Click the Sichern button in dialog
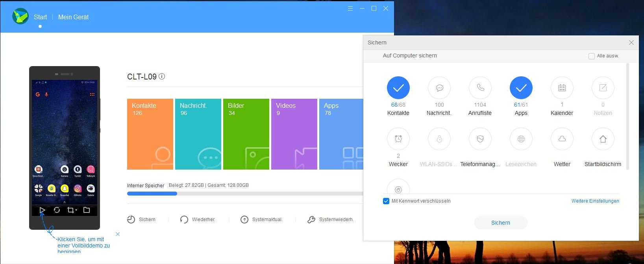 click(501, 223)
